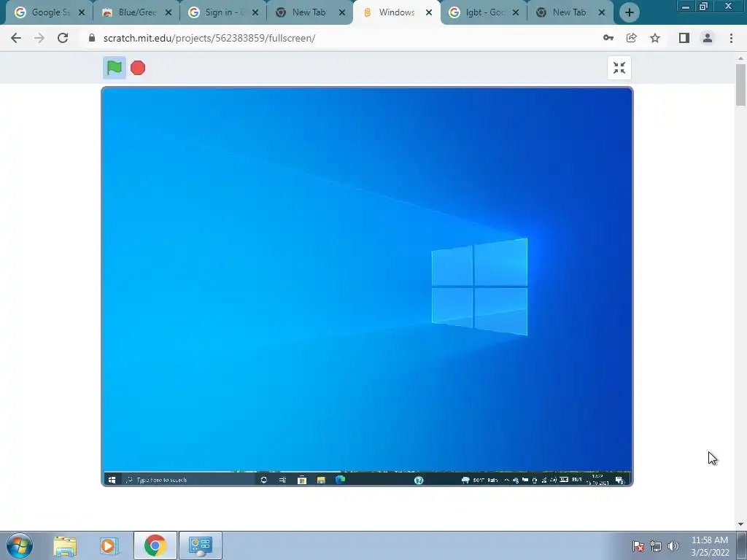Image resolution: width=747 pixels, height=560 pixels.
Task: Switch to the Sign in tab
Action: pos(223,12)
